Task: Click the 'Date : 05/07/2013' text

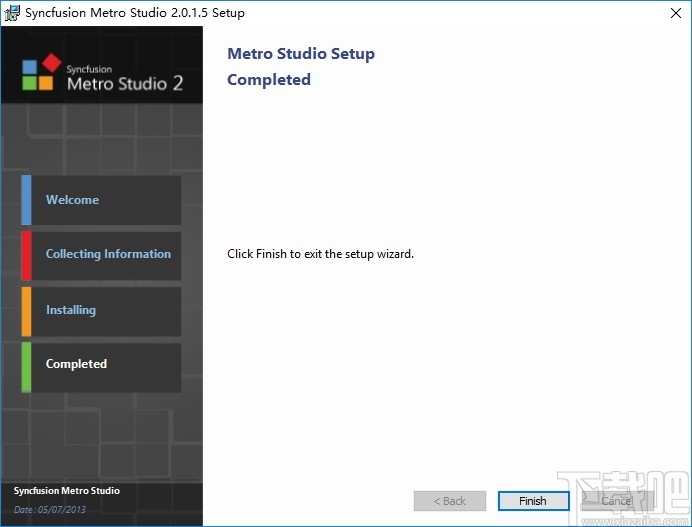Action: pos(50,509)
